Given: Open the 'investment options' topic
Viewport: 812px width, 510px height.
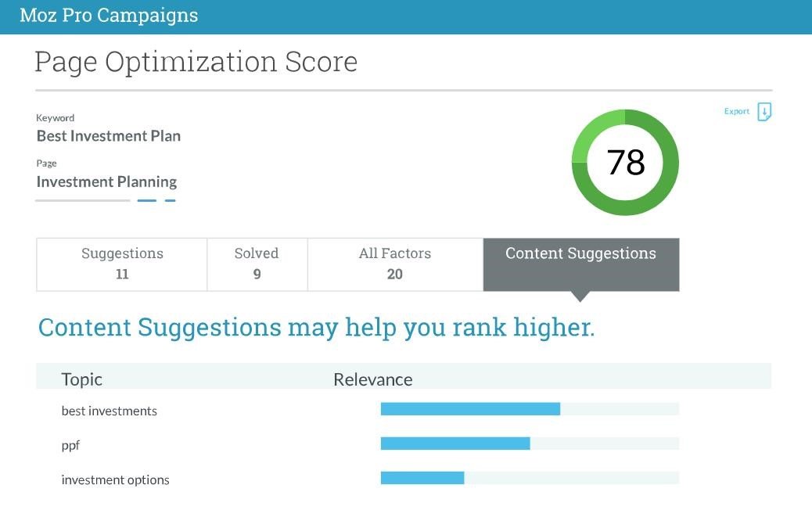Looking at the screenshot, I should click(116, 479).
